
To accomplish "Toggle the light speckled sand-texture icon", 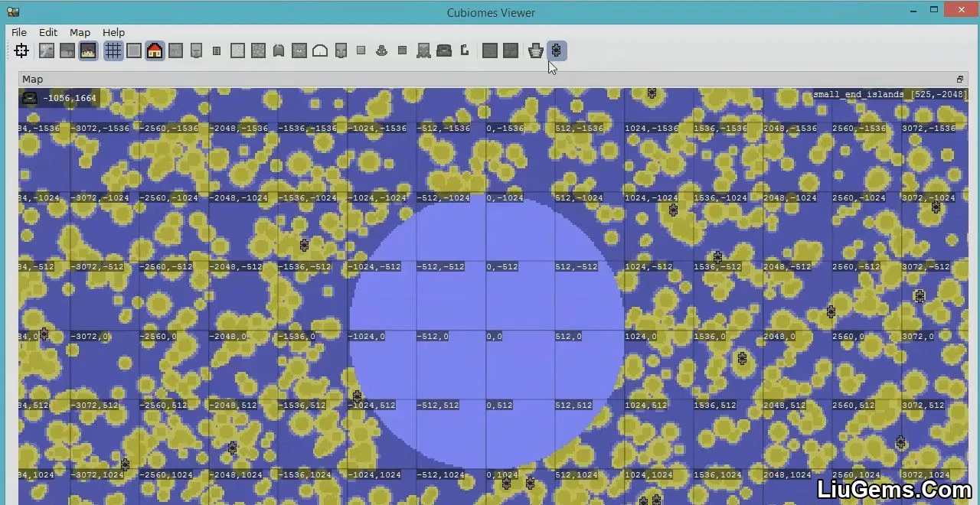I will 237,51.
